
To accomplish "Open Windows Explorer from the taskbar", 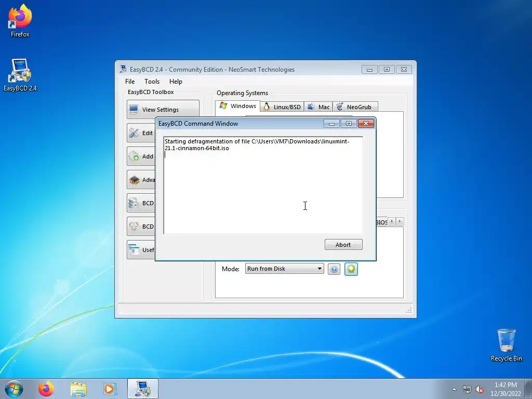I will pos(78,389).
